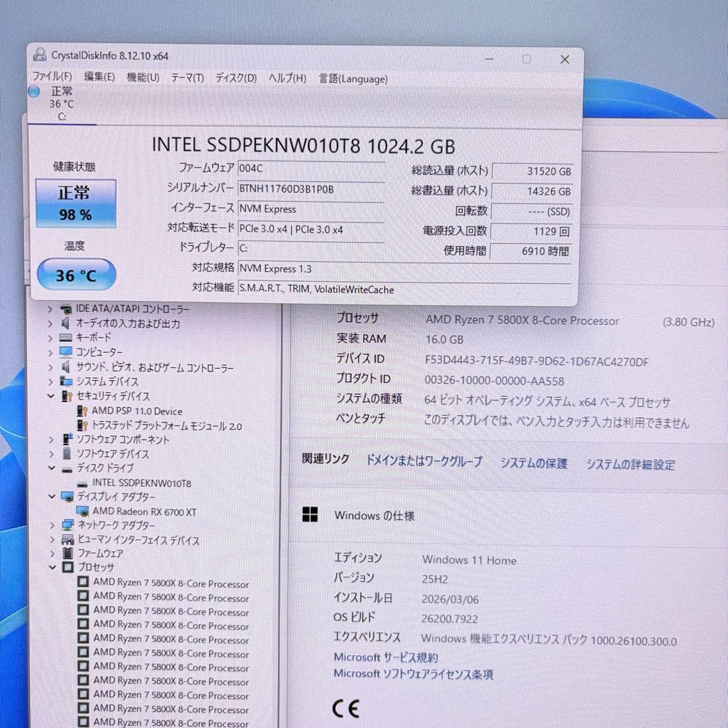Expand the サウンド、ビデオ、およびゲーム コントローラー node
Screen dimensions: 728x728
(x=50, y=367)
